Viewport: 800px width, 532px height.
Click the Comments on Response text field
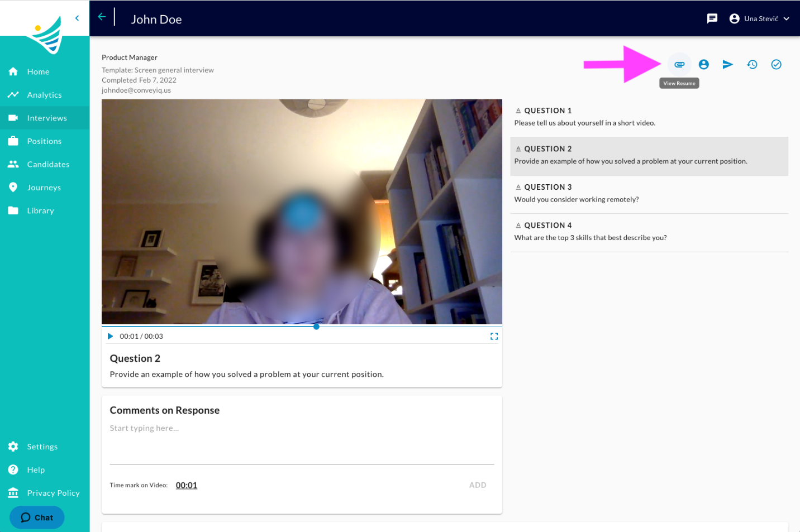coord(302,443)
